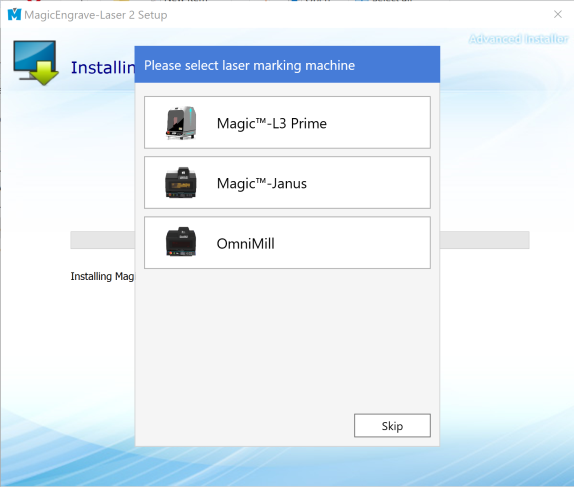The height and width of the screenshot is (487, 574).
Task: Close the MagicEngrave-Laser 2 Setup window
Action: point(558,14)
